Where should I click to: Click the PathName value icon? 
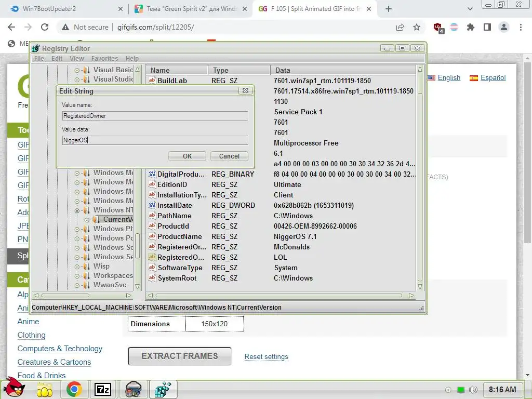click(x=152, y=216)
